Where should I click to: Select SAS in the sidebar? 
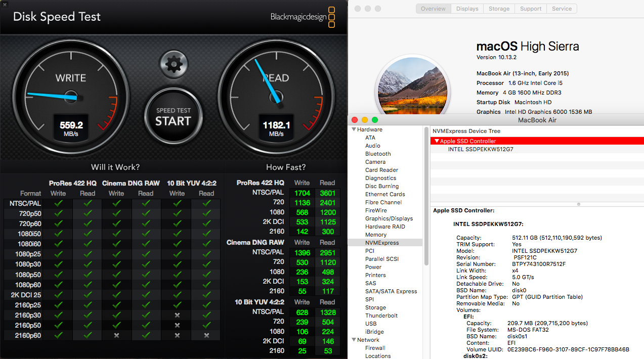370,283
